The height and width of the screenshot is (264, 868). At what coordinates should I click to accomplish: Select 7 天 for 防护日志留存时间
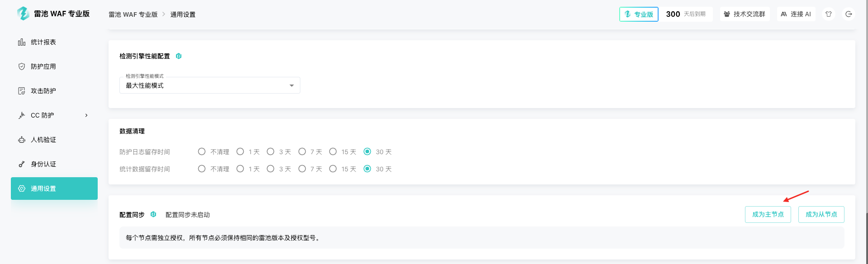(x=302, y=152)
